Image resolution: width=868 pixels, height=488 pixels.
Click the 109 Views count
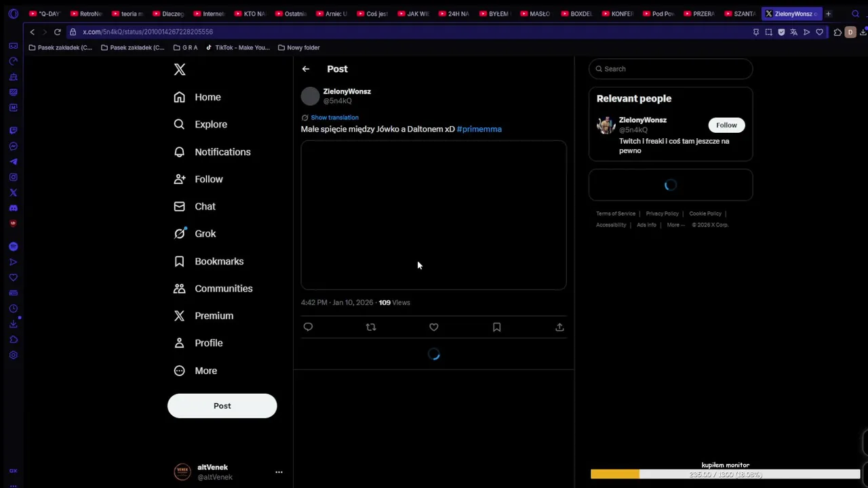click(x=394, y=302)
